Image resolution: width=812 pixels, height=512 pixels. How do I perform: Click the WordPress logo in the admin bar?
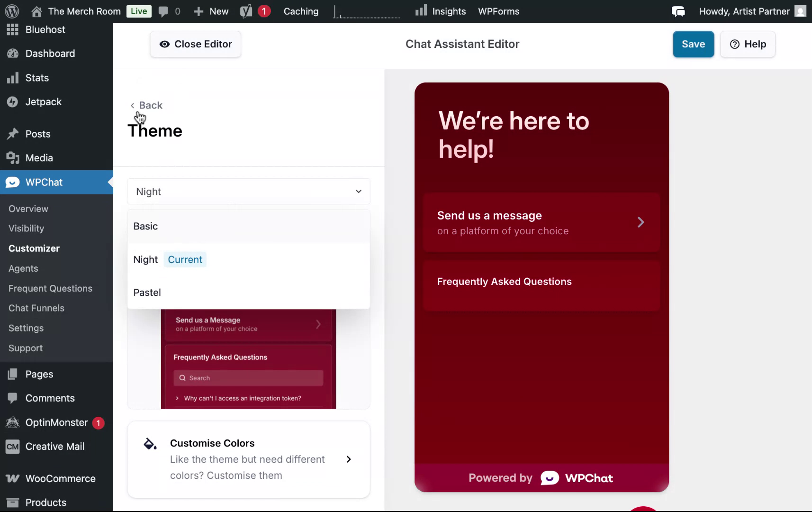(12, 11)
